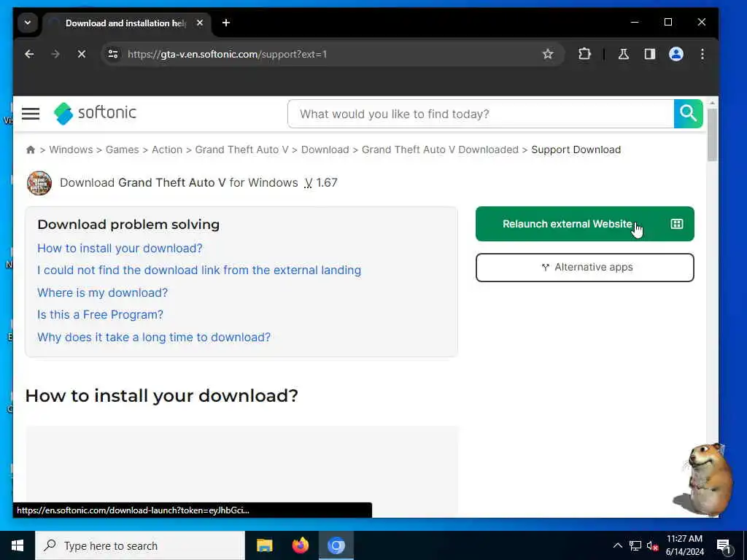This screenshot has width=747, height=560.
Task: Open a new tab with plus button
Action: tap(226, 23)
